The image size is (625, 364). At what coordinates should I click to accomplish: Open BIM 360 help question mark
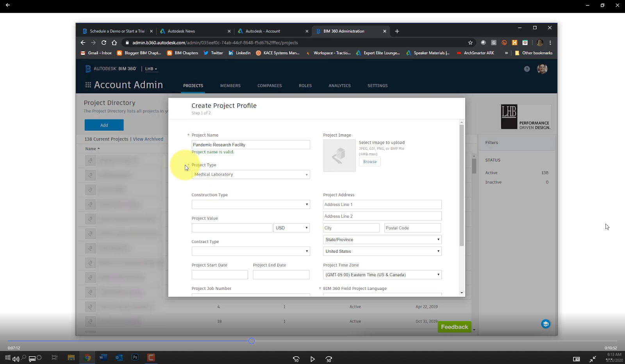[x=527, y=69]
